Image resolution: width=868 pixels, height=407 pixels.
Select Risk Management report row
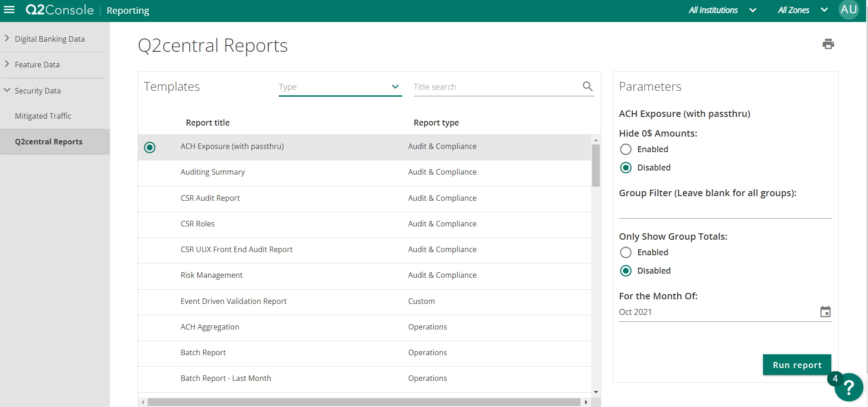365,276
